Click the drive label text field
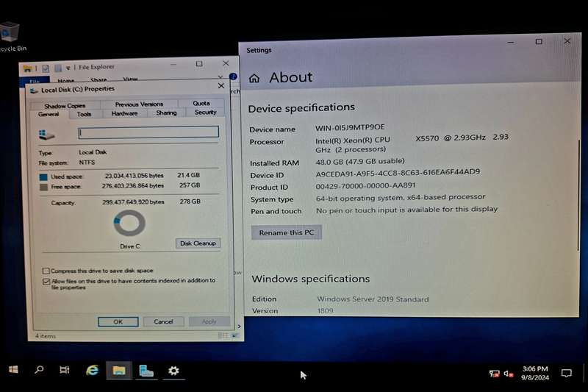The width and height of the screenshot is (588, 392). pos(148,132)
